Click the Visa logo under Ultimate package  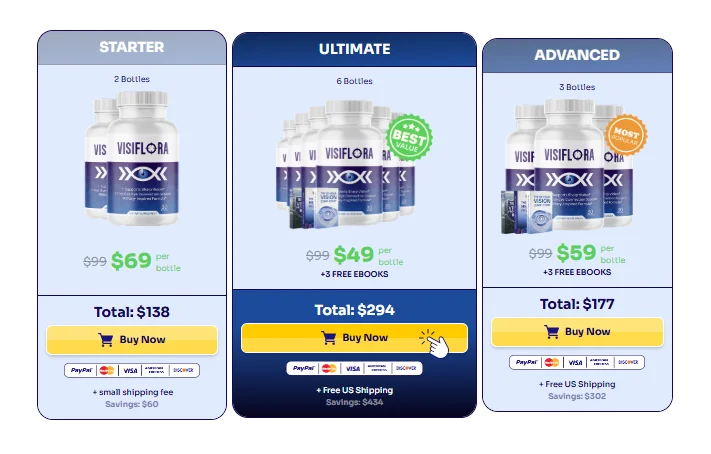click(353, 368)
